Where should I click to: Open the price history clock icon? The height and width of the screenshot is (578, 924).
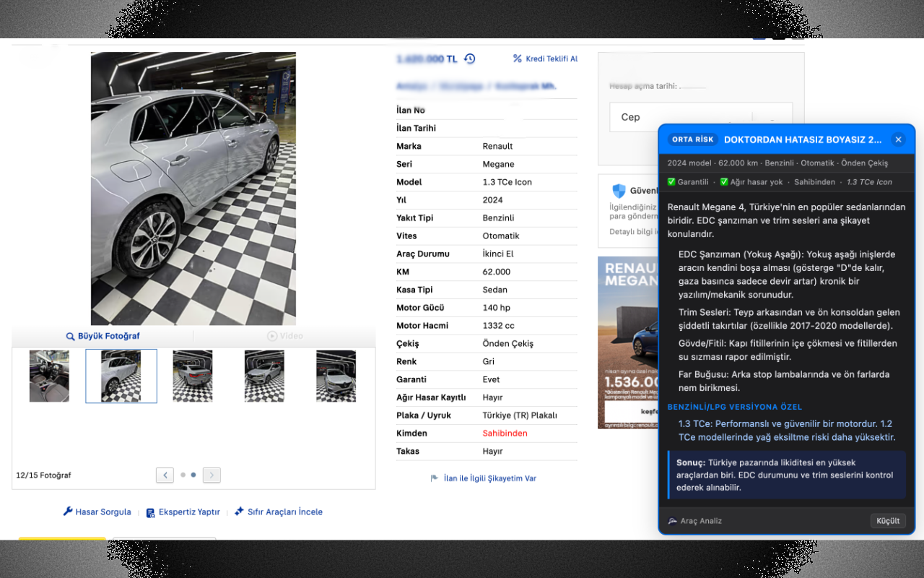point(469,59)
